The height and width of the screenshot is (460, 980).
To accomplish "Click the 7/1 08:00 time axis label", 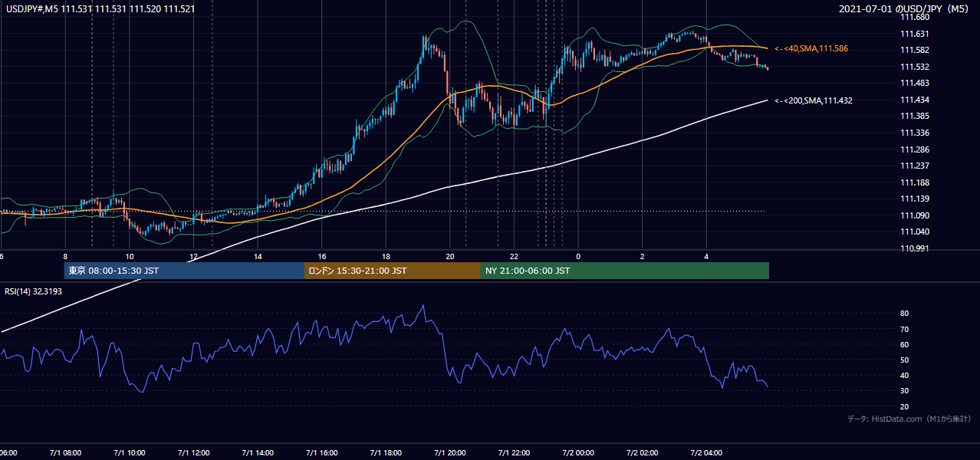I will (x=65, y=453).
